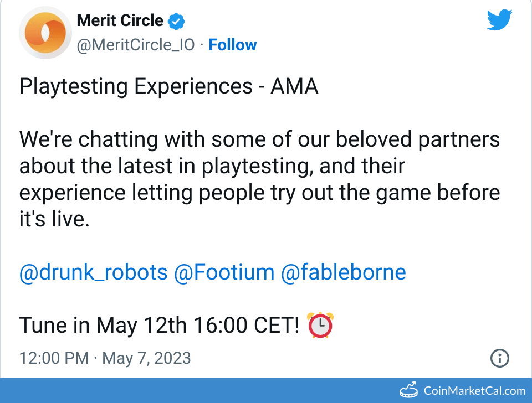Image resolution: width=532 pixels, height=403 pixels.
Task: Click the empty blue footer bar
Action: click(194, 390)
